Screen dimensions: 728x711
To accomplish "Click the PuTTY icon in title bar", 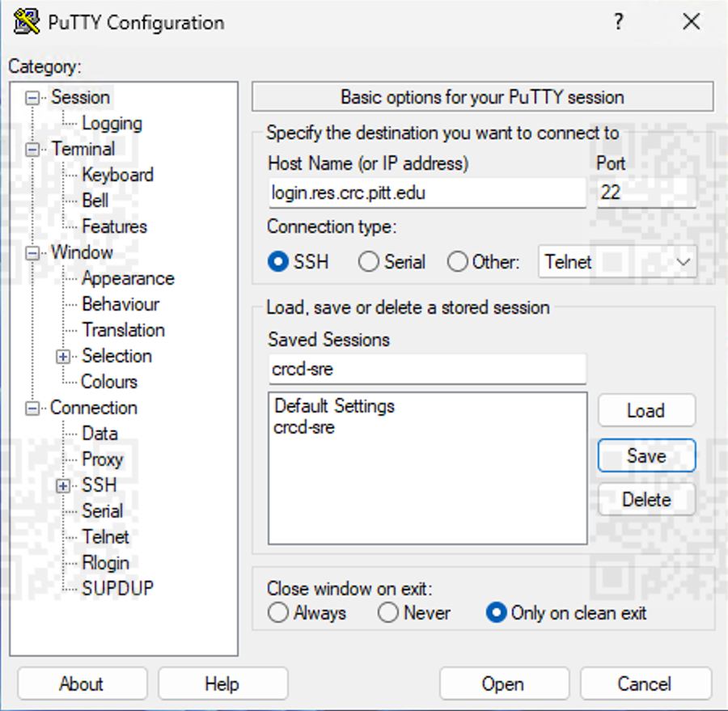I will [x=26, y=22].
